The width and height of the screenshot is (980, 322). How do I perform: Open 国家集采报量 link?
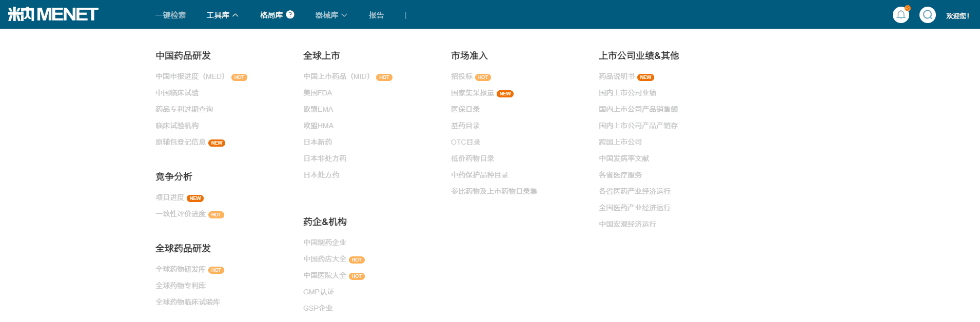coord(473,93)
